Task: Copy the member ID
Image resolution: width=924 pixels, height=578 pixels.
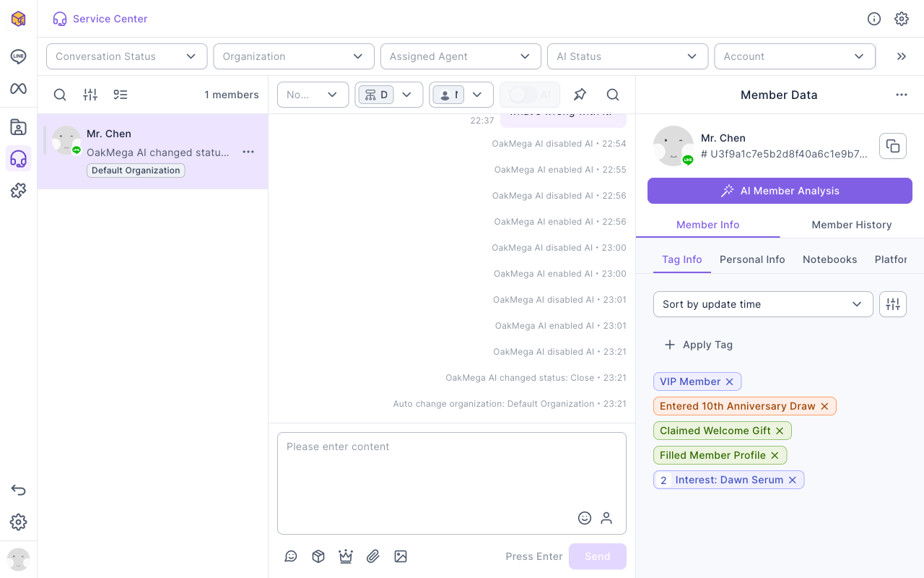Action: click(893, 146)
